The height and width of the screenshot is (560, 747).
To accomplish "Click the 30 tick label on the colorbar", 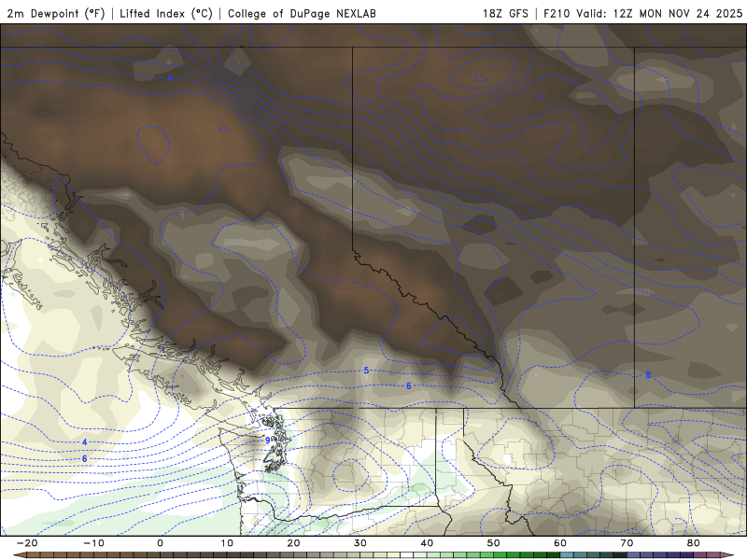I will pos(360,543).
